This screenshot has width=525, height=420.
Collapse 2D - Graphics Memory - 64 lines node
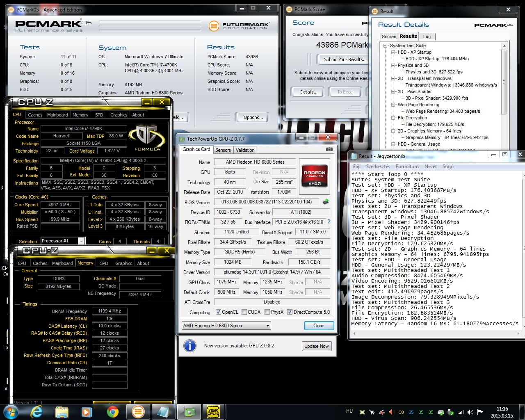pos(393,131)
